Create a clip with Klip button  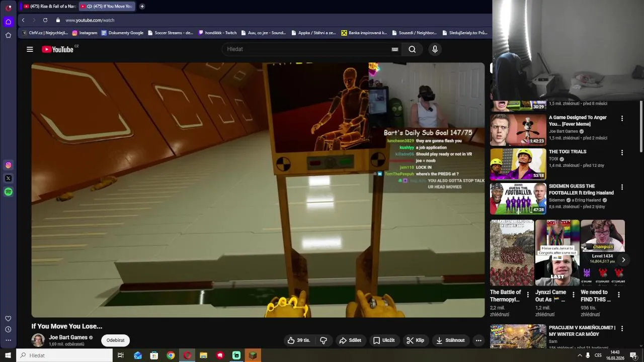click(415, 340)
